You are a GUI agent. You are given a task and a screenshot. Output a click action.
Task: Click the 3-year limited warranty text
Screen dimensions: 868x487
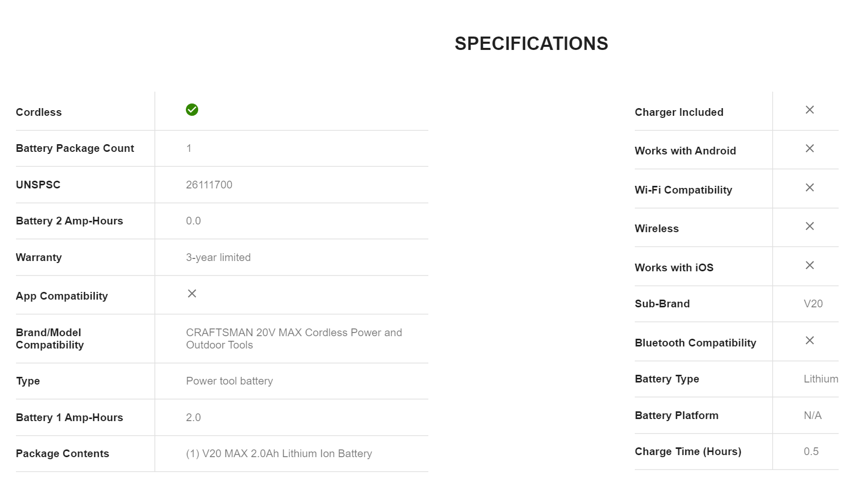tap(218, 257)
